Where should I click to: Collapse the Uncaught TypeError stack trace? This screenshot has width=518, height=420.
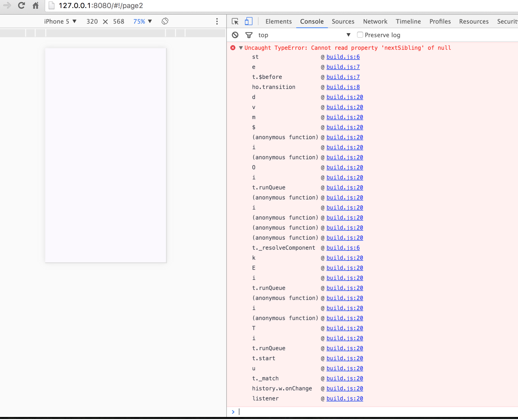tap(241, 48)
